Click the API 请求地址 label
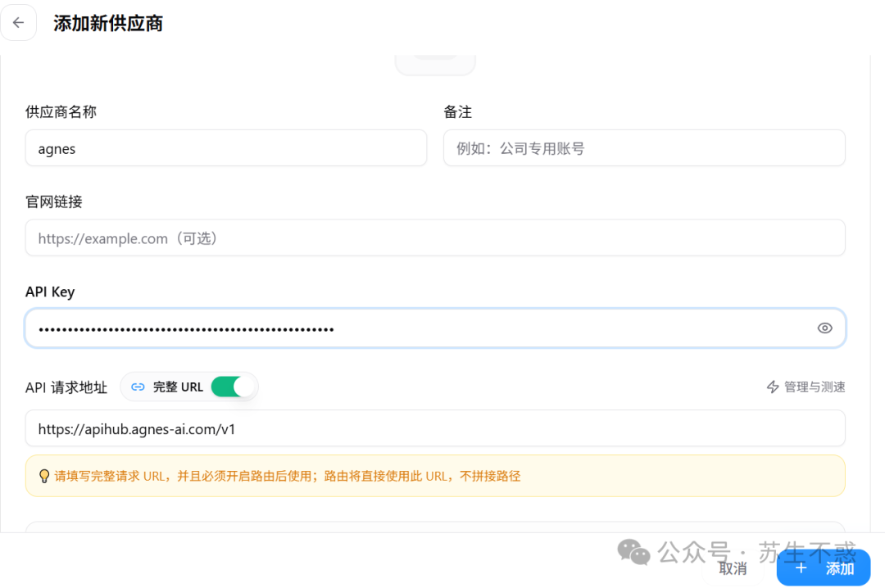Viewport: 885px width, 588px height. (x=66, y=387)
